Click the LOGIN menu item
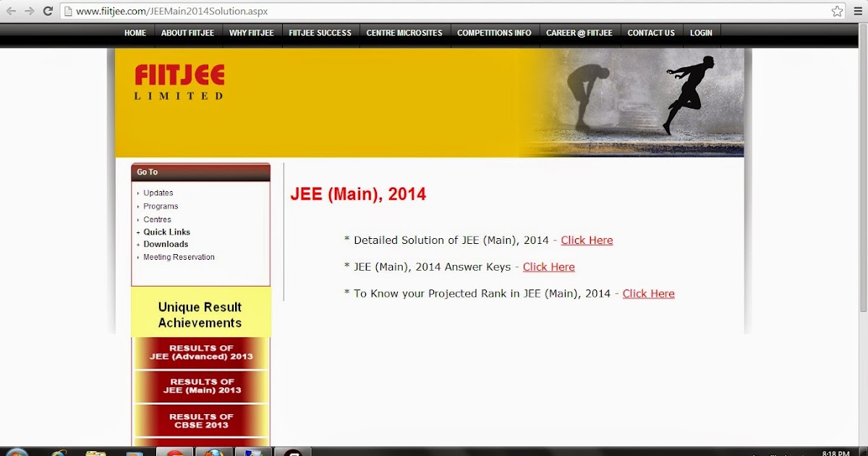 pos(701,33)
